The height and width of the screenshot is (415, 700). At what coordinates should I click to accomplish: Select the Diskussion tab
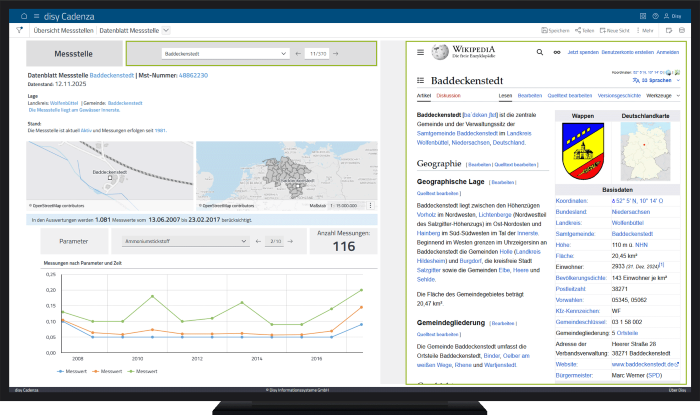[x=448, y=95]
